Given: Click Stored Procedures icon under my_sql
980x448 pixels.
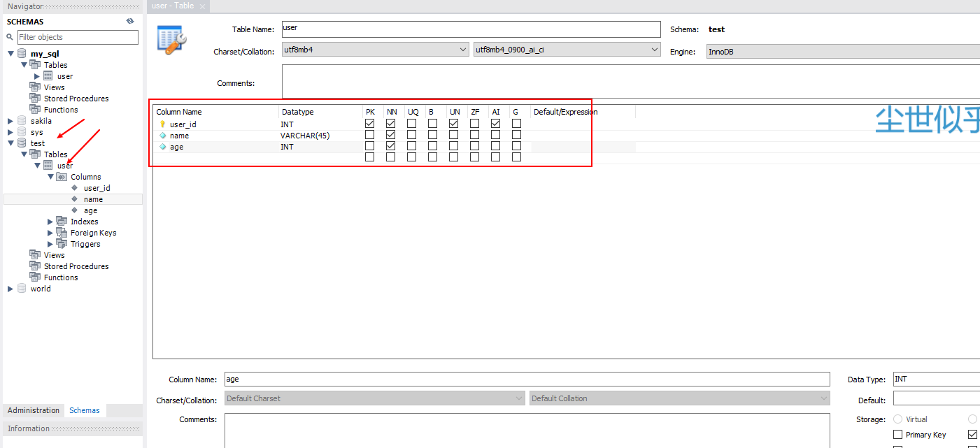Looking at the screenshot, I should point(35,99).
